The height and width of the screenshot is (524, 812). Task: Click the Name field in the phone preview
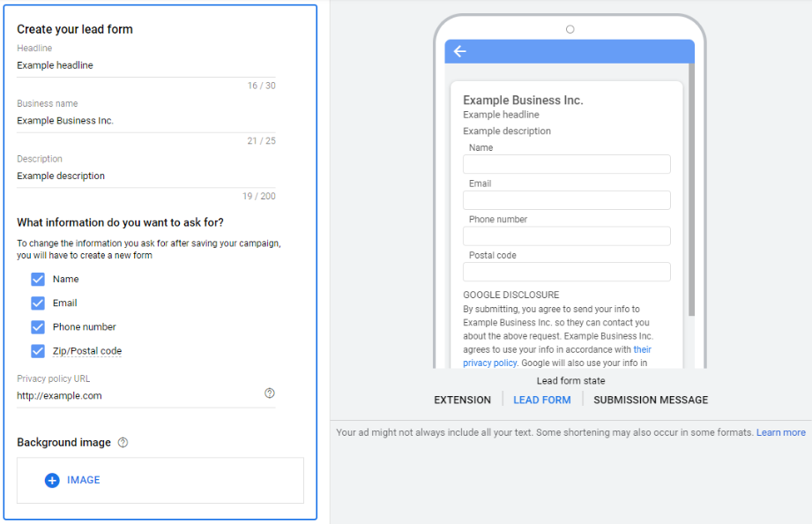pos(566,164)
